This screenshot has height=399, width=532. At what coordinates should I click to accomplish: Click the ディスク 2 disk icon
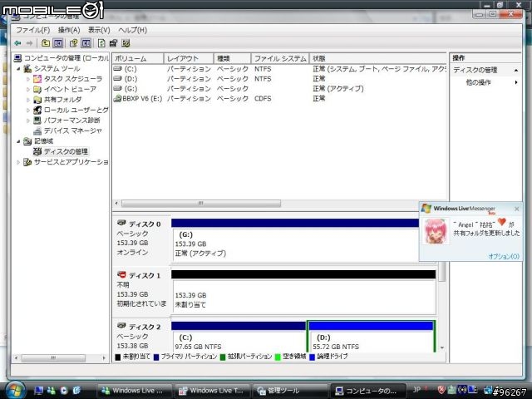pyautogui.click(x=121, y=325)
